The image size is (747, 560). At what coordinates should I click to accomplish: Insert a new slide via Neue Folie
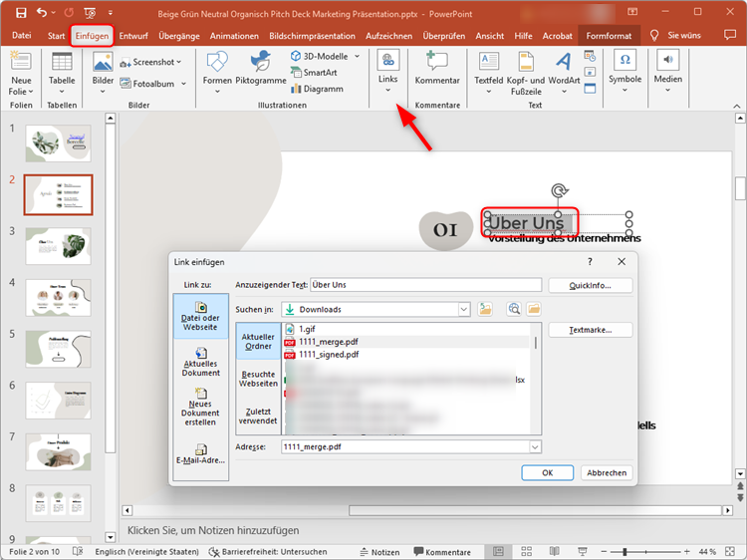pos(21,74)
